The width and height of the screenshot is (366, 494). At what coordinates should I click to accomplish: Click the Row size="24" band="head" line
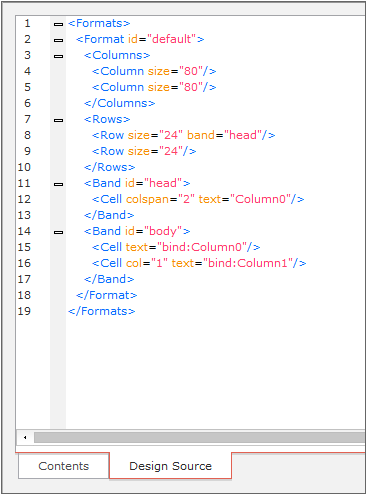click(x=184, y=135)
